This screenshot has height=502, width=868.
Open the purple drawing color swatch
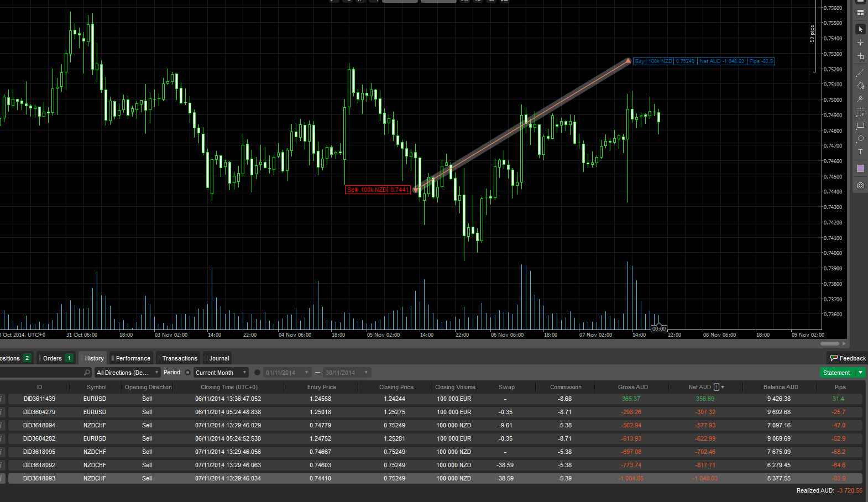click(x=860, y=169)
